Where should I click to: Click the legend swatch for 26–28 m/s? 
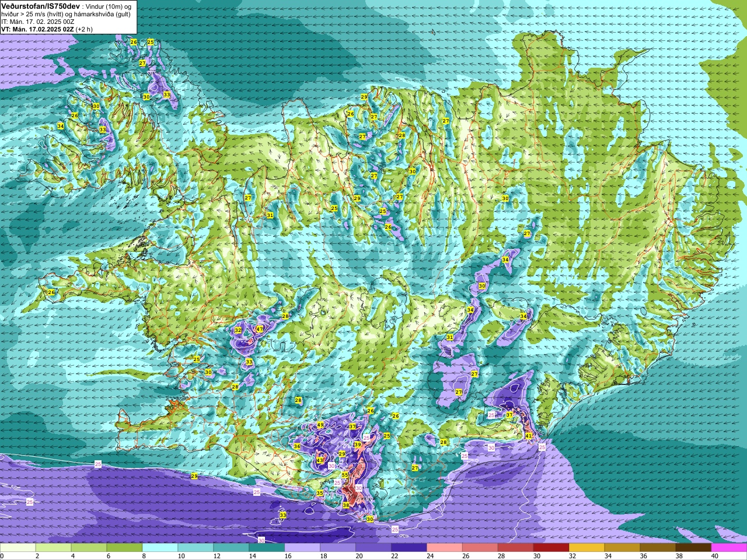(x=481, y=548)
